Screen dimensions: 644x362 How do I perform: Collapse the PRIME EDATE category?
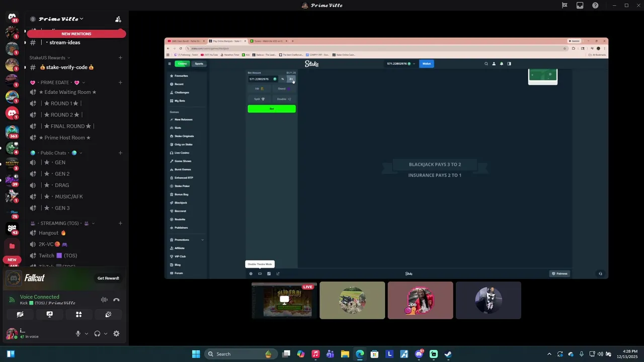(x=58, y=82)
